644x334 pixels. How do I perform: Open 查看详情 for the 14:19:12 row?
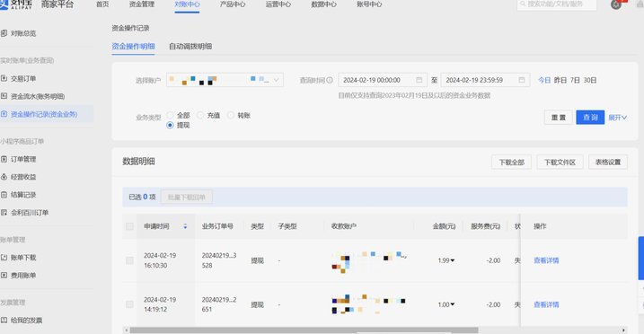pos(546,304)
